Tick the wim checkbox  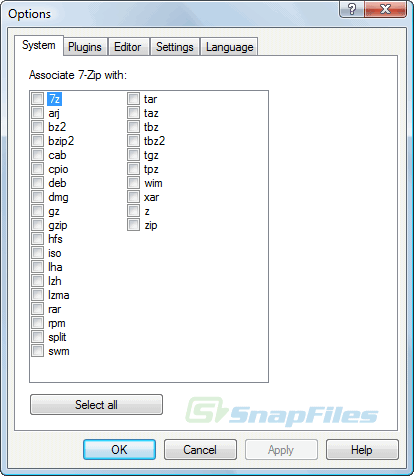(133, 183)
